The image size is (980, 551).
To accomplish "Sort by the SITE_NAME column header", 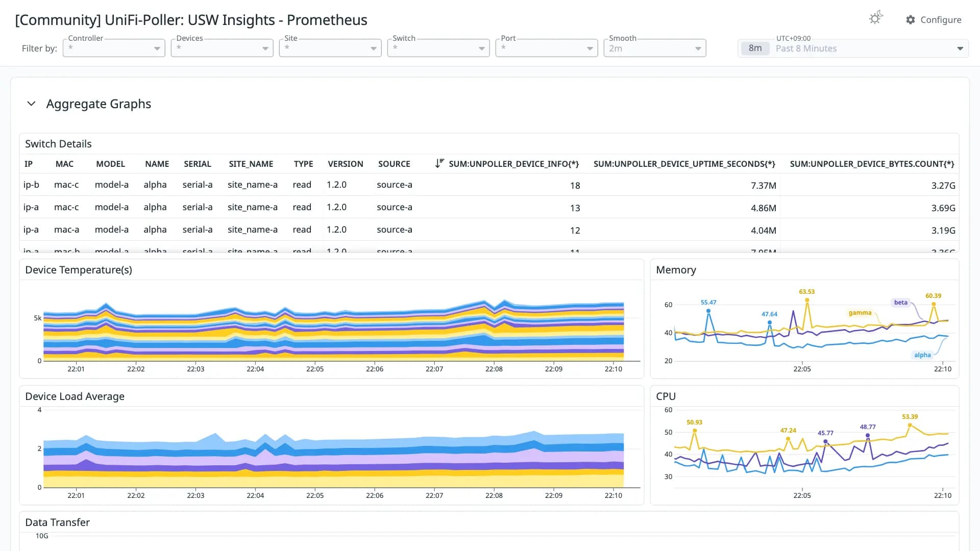I will (x=251, y=164).
